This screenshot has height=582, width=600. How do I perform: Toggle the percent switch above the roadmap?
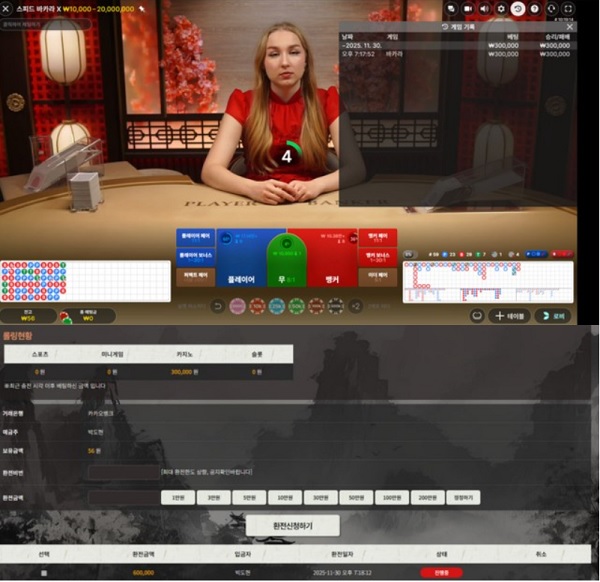410,254
